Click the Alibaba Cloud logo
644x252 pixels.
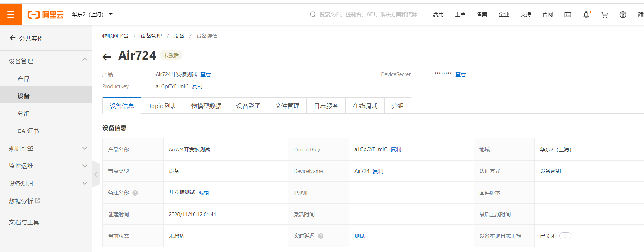click(45, 14)
